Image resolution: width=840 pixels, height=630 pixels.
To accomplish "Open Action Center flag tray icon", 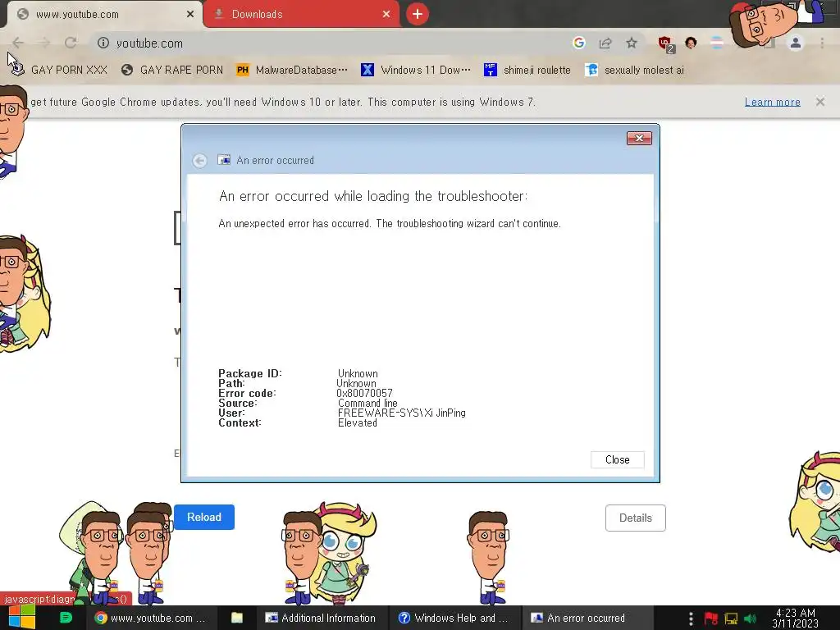I will [x=711, y=619].
